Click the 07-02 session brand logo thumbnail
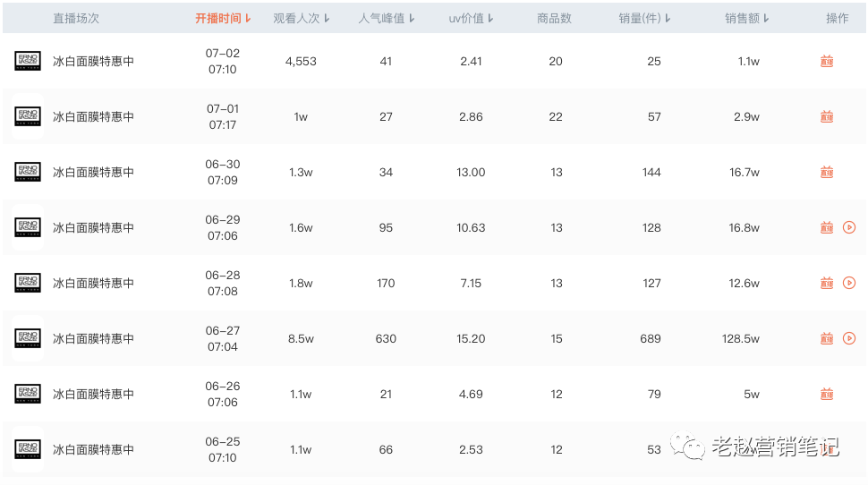The width and height of the screenshot is (868, 485). [28, 62]
